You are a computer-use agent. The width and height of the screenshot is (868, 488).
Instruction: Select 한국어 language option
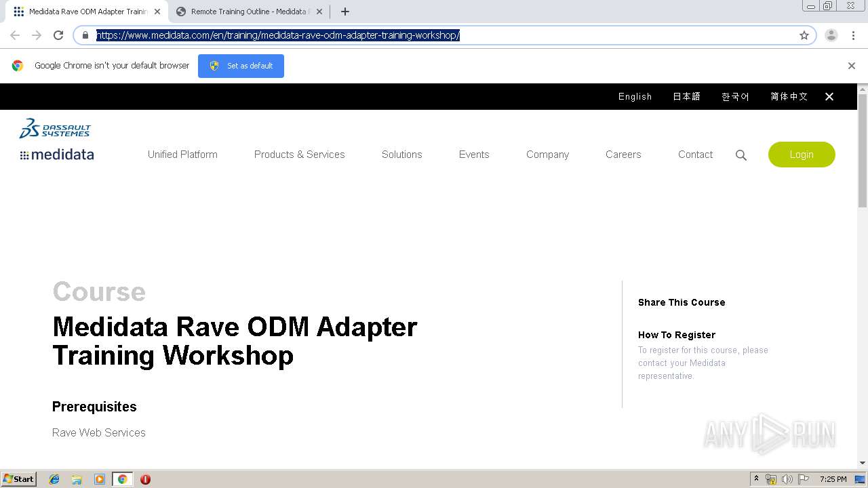(x=735, y=97)
